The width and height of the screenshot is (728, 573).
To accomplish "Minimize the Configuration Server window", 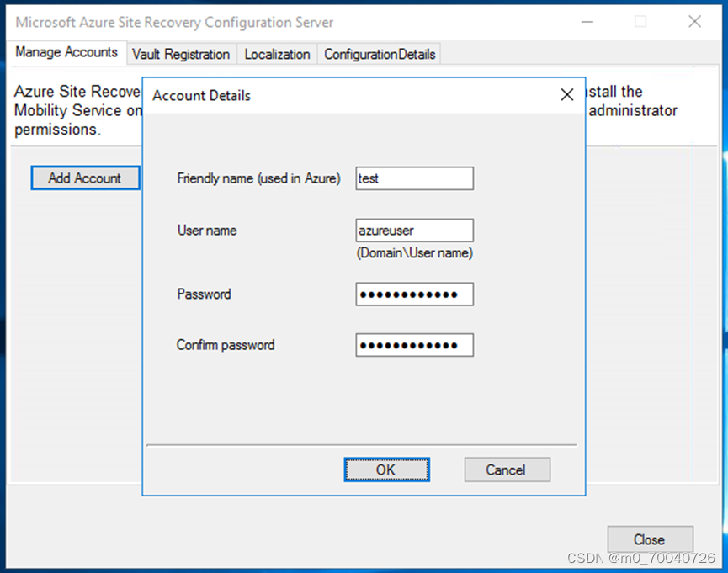I will (587, 22).
